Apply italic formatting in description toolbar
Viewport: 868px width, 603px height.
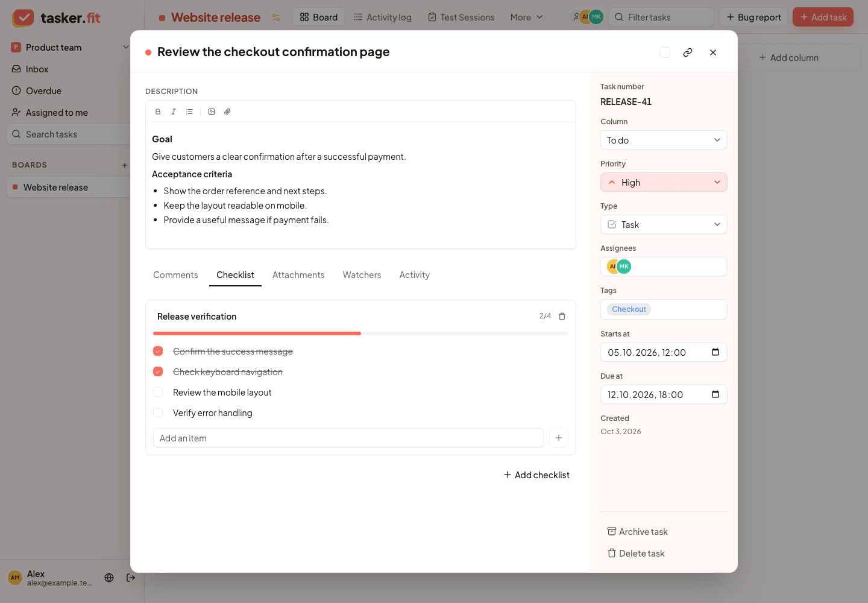(x=174, y=112)
